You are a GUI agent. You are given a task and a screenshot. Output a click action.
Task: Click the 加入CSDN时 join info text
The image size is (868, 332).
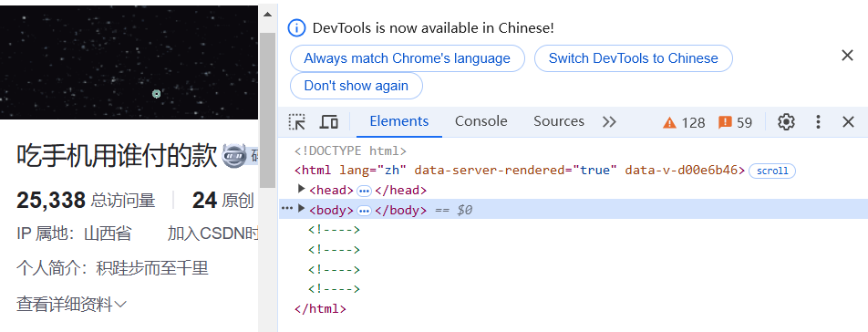pyautogui.click(x=213, y=234)
